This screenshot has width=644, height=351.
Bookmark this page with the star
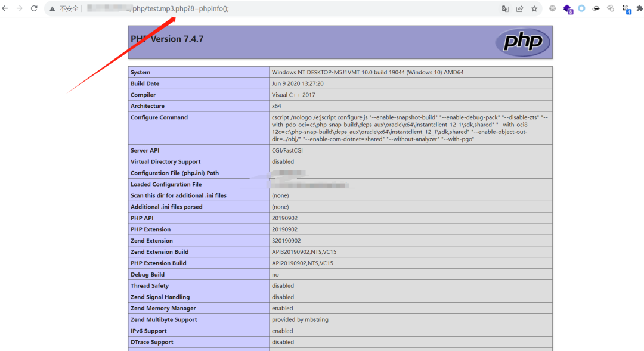point(534,8)
